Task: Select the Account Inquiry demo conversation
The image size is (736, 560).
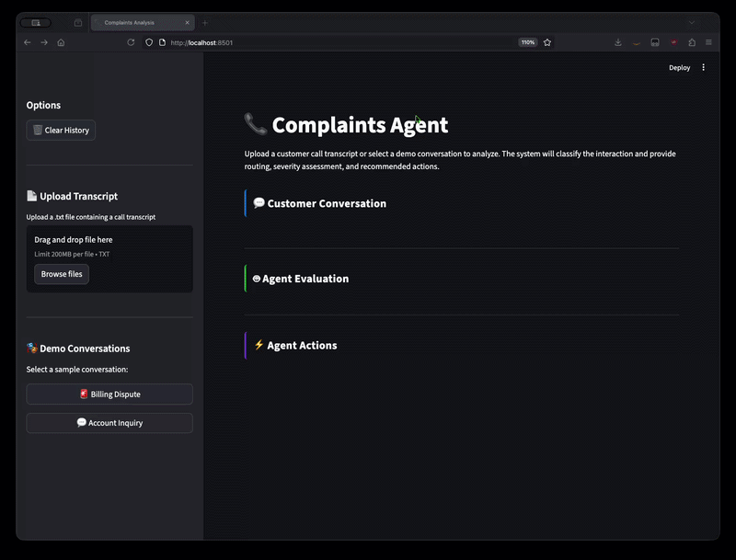Action: coord(109,423)
